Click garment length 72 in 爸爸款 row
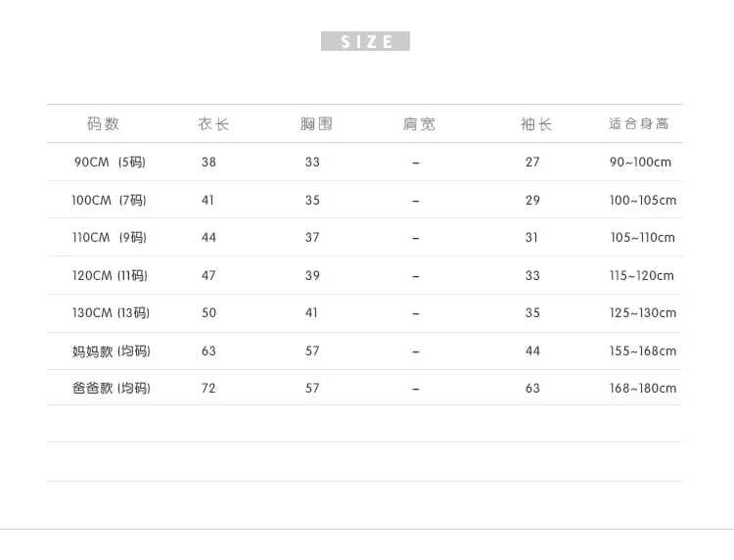The image size is (734, 560). (208, 388)
